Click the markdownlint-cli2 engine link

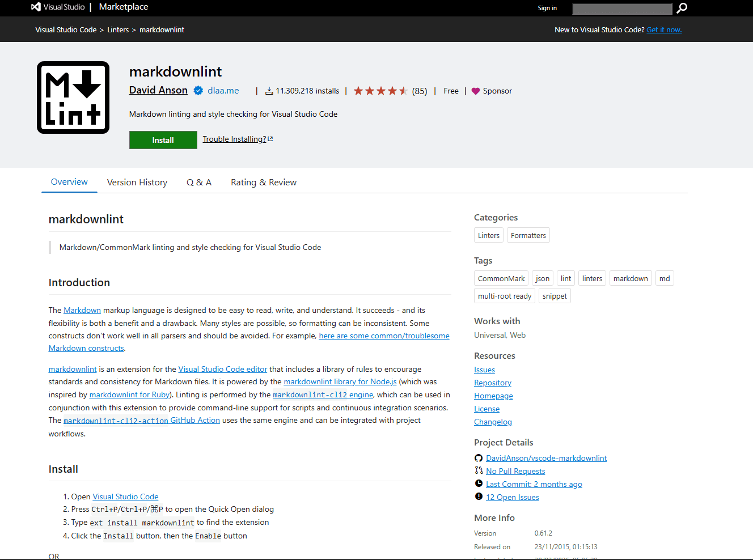[x=323, y=394]
